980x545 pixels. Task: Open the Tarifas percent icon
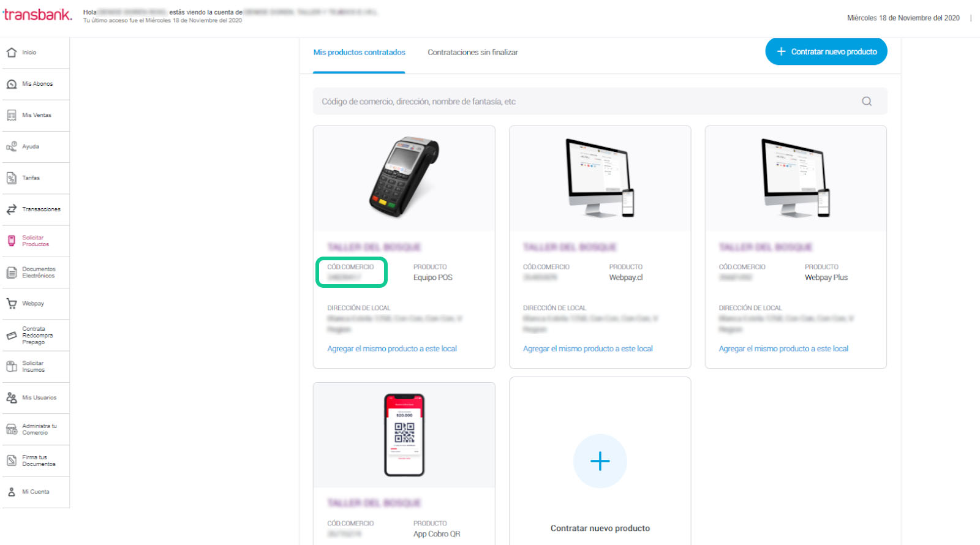point(12,178)
